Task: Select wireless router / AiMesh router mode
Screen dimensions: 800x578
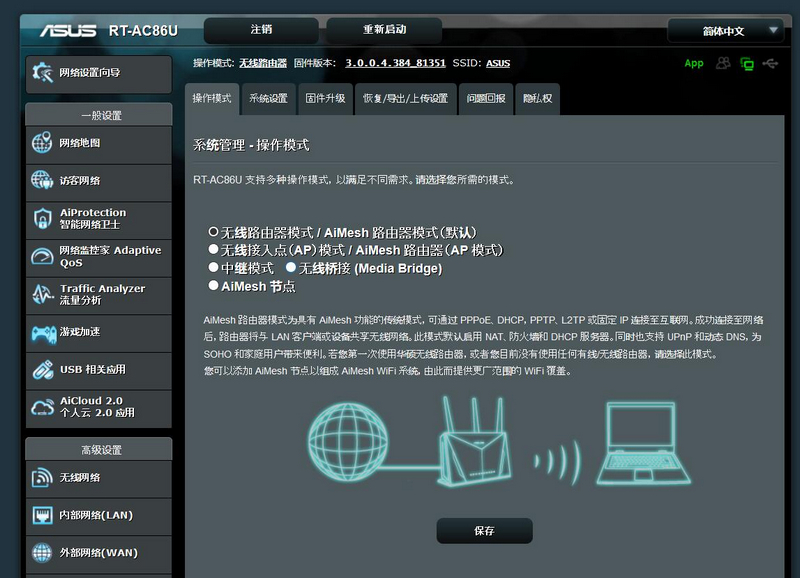Action: coord(213,232)
